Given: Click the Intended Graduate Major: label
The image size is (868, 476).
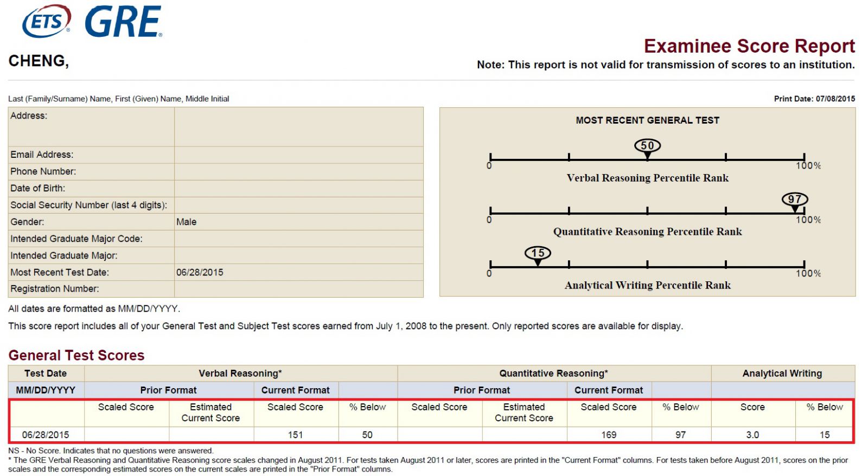Looking at the screenshot, I should pos(64,255).
